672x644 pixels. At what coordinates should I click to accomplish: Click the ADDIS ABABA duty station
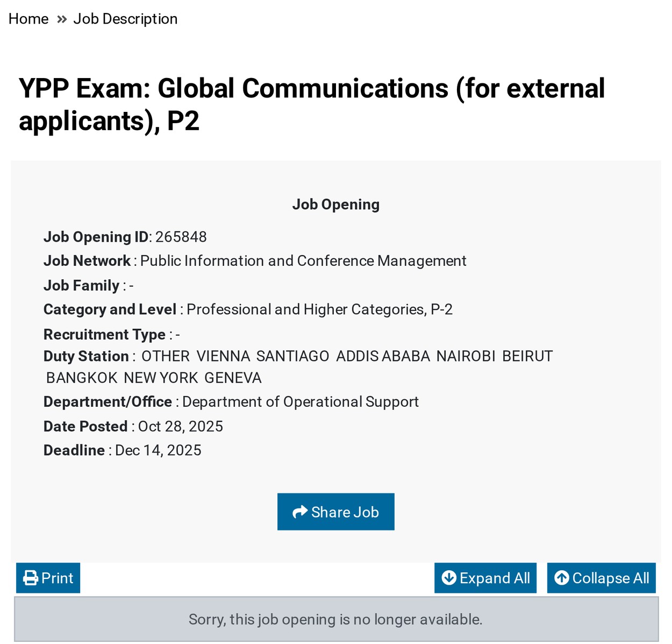click(x=383, y=356)
